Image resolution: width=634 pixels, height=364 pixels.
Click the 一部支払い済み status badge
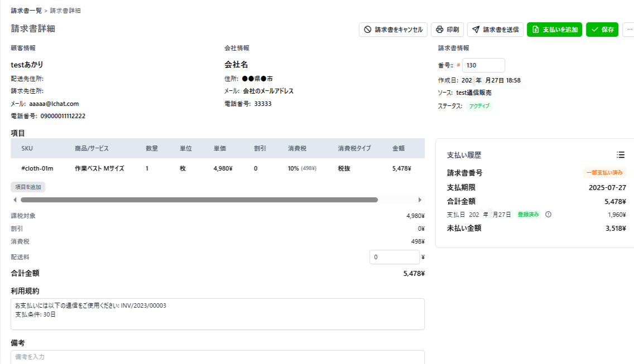[x=604, y=173]
